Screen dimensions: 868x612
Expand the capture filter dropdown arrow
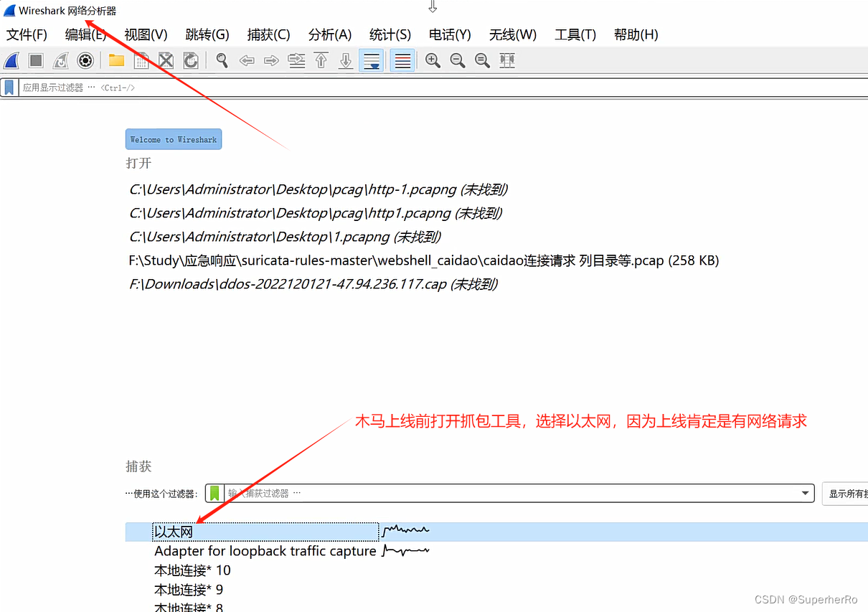point(806,494)
